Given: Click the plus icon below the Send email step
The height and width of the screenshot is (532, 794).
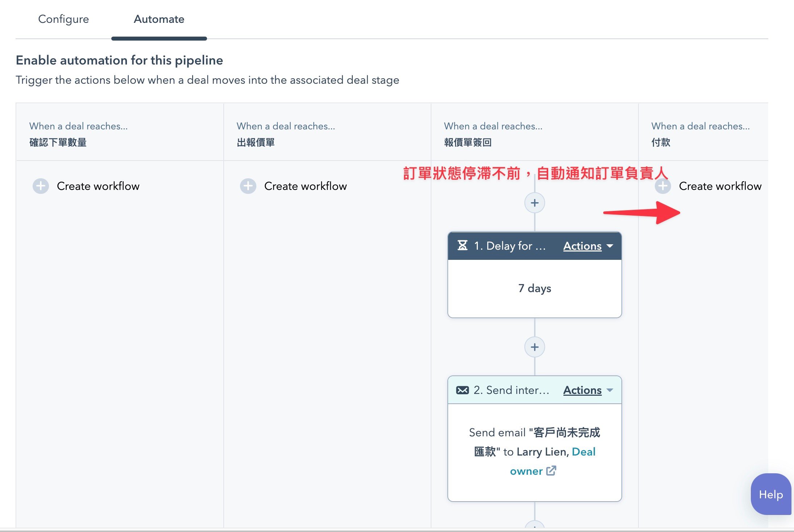Looking at the screenshot, I should [x=535, y=528].
